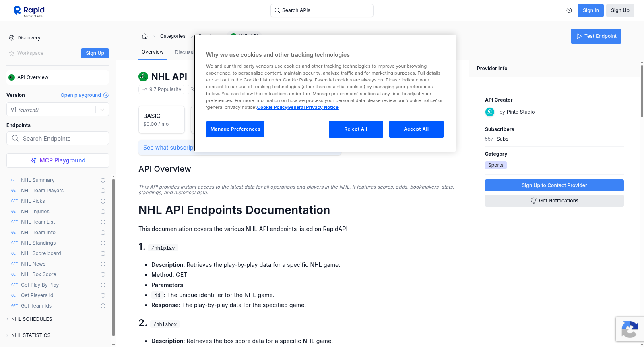Switch to the Overview tab
This screenshot has height=347, width=644.
(x=153, y=52)
